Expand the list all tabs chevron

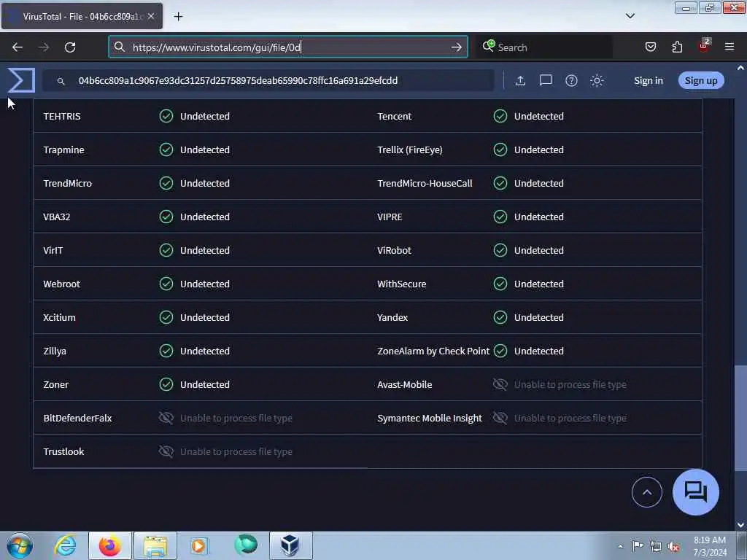click(x=630, y=16)
